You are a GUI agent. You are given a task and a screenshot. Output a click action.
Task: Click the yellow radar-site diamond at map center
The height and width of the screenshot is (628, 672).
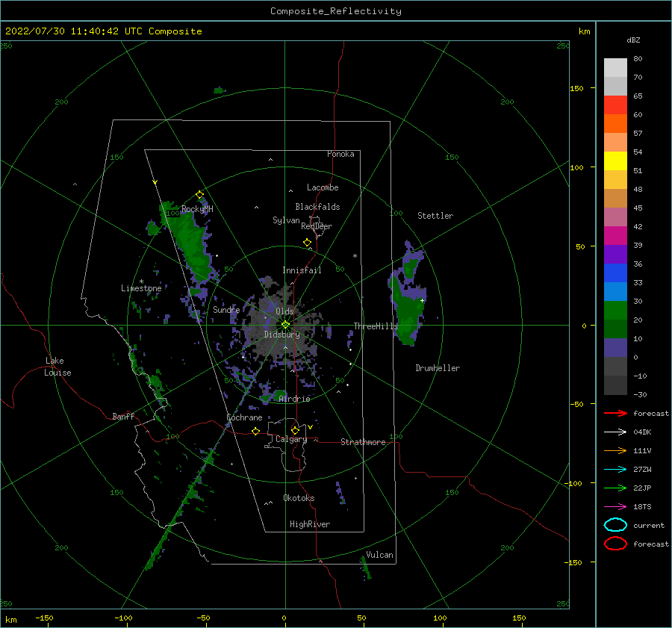[x=285, y=325]
